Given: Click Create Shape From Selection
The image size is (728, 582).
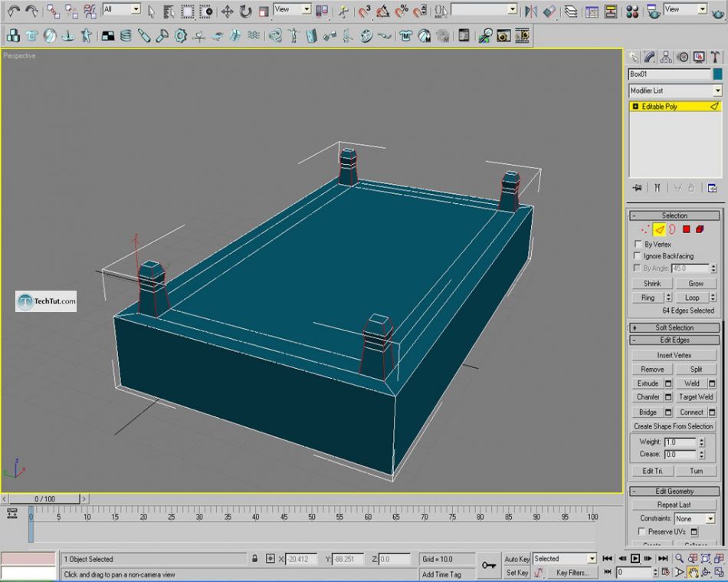Looking at the screenshot, I should [674, 426].
